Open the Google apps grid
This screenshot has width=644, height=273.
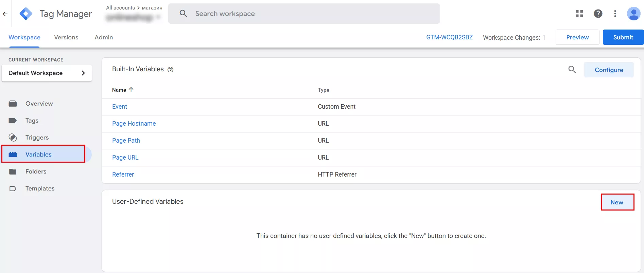[579, 14]
